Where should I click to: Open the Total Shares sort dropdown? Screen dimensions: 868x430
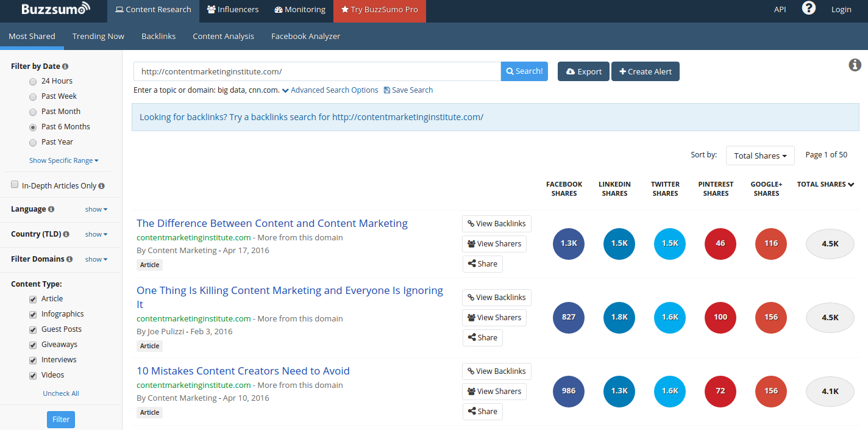coord(760,156)
